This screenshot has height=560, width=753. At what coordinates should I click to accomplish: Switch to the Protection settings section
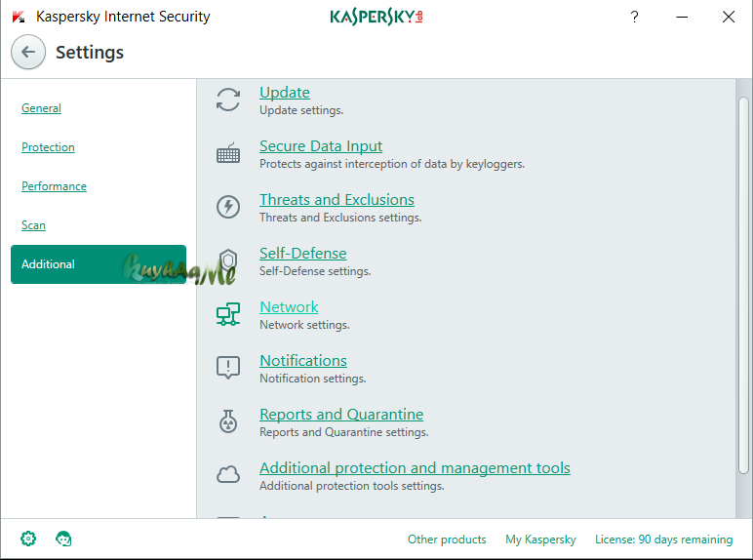[x=48, y=147]
